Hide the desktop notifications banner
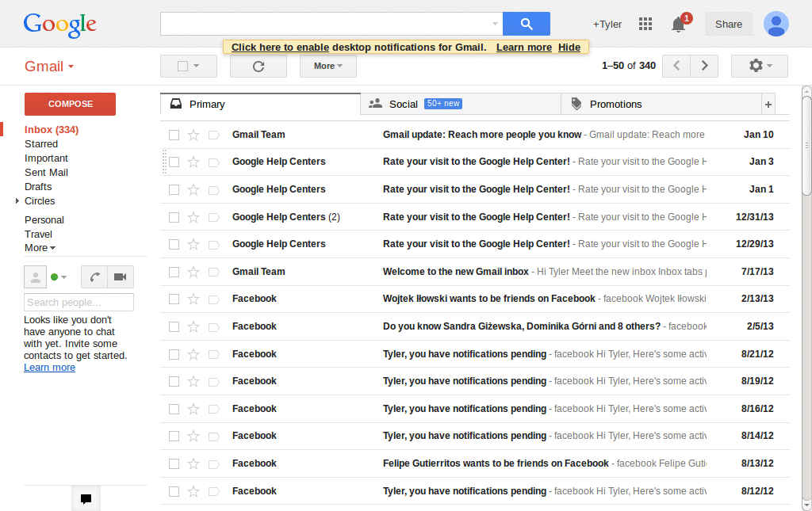Image resolution: width=812 pixels, height=511 pixels. click(569, 47)
